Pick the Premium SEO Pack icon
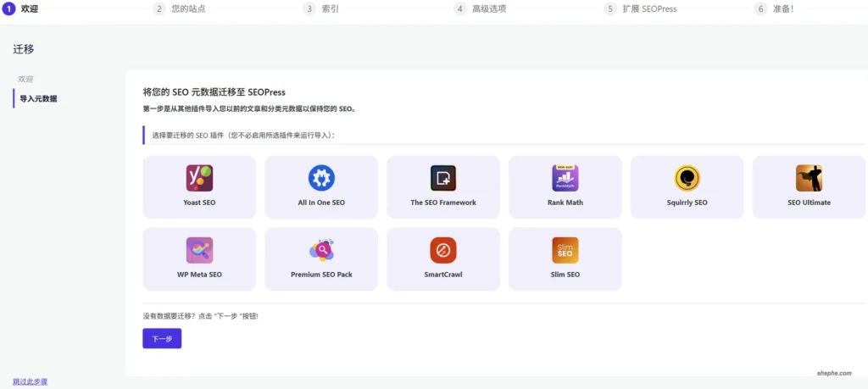This screenshot has height=389, width=868. pyautogui.click(x=321, y=250)
